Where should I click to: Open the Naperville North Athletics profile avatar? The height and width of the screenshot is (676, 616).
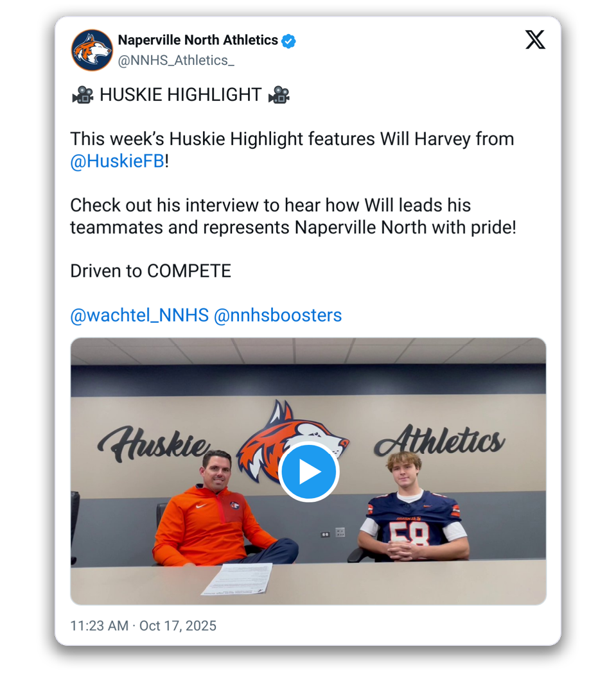92,50
